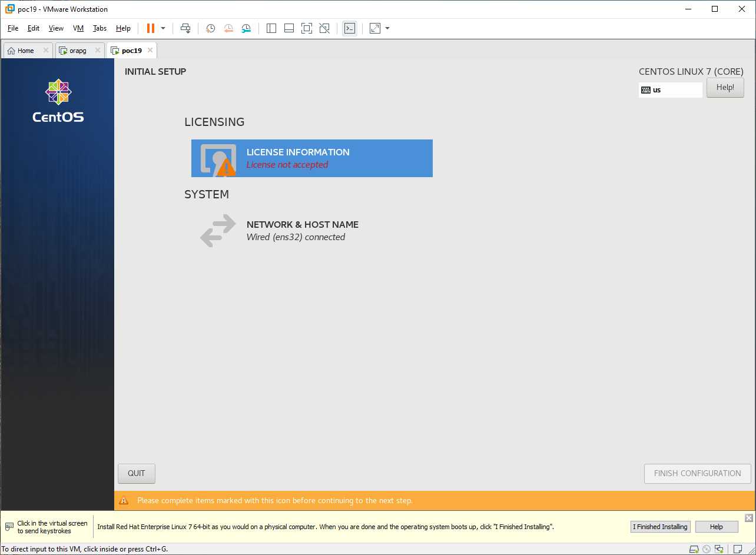
Task: Click 'Wired (ens32) connected' status text
Action: 296,237
